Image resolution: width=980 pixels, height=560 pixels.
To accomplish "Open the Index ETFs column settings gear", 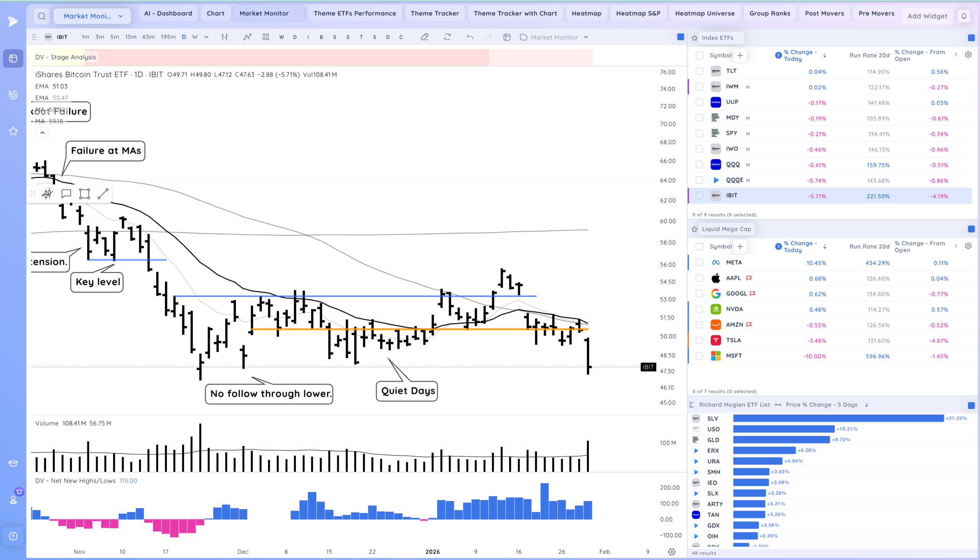I will pyautogui.click(x=969, y=54).
